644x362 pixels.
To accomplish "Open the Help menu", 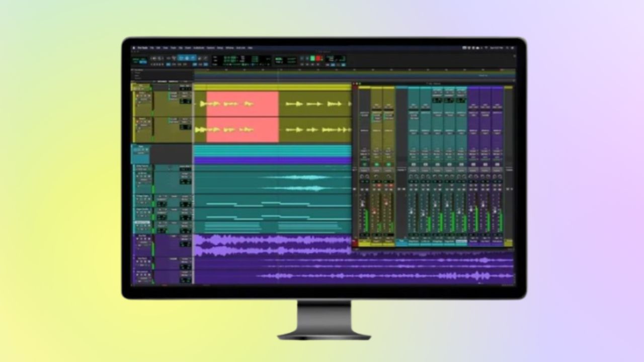I will point(250,48).
